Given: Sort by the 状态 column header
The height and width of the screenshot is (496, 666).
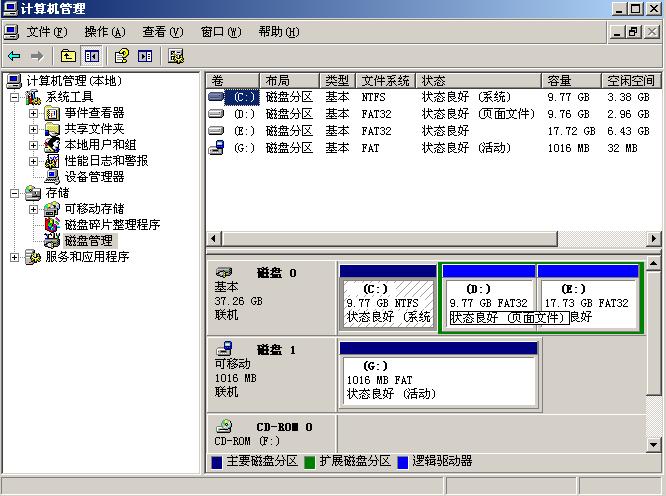Looking at the screenshot, I should pyautogui.click(x=479, y=80).
